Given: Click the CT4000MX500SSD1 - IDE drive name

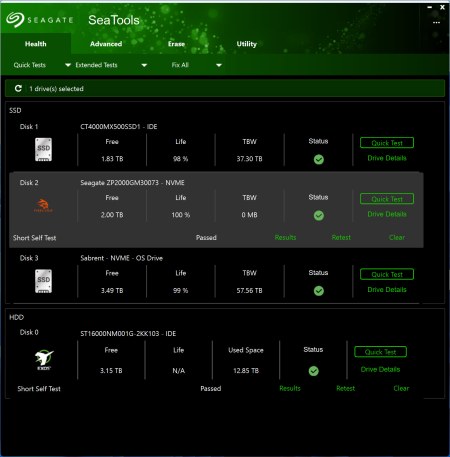Looking at the screenshot, I should click(x=119, y=127).
